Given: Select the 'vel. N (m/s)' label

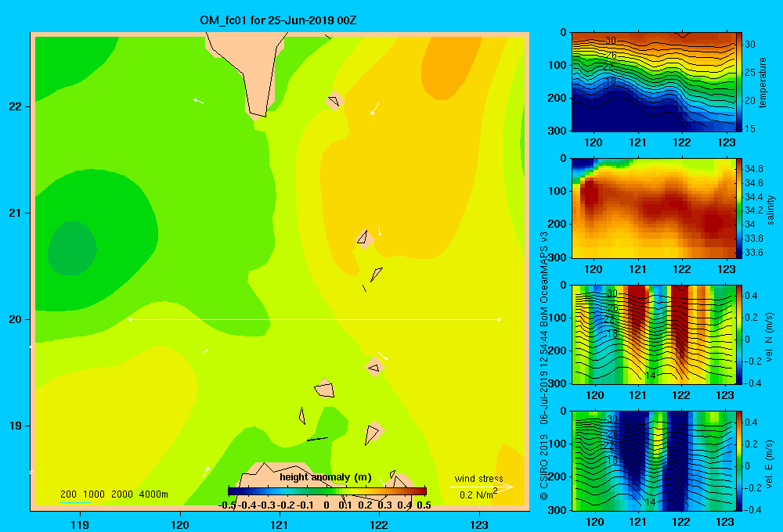Looking at the screenshot, I should [x=770, y=337].
